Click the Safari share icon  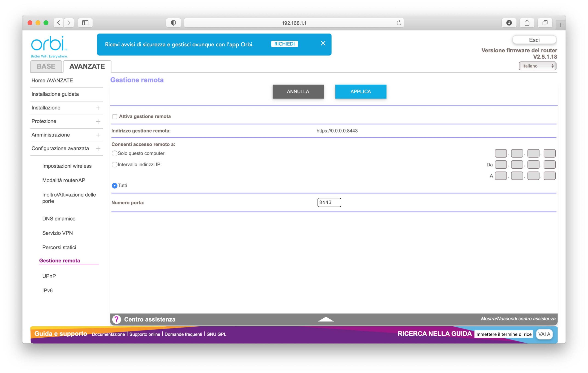point(527,23)
